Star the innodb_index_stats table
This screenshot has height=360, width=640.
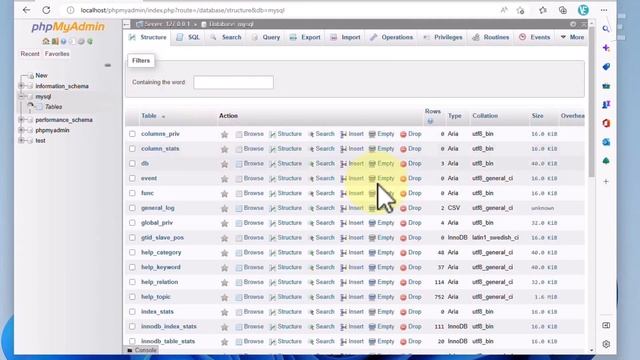point(224,327)
